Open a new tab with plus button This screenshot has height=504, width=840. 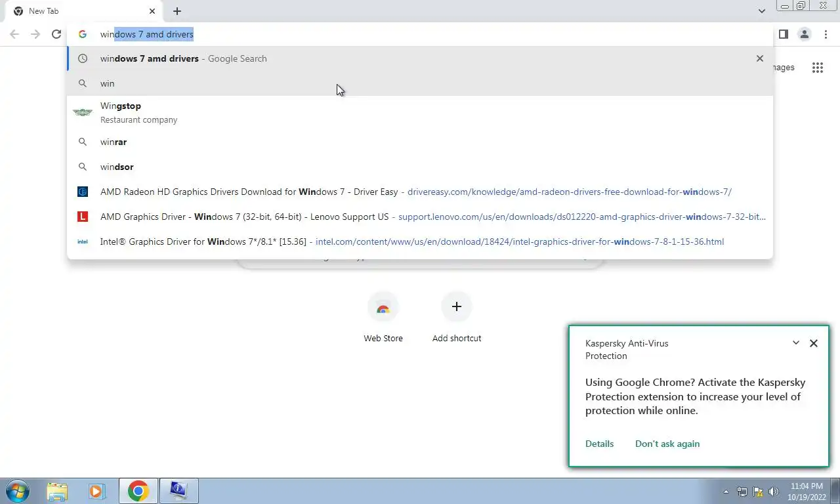177,11
